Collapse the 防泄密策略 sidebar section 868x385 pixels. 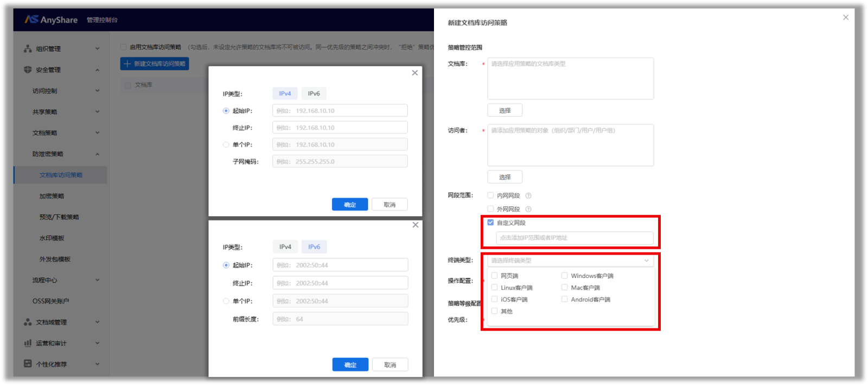tap(98, 154)
